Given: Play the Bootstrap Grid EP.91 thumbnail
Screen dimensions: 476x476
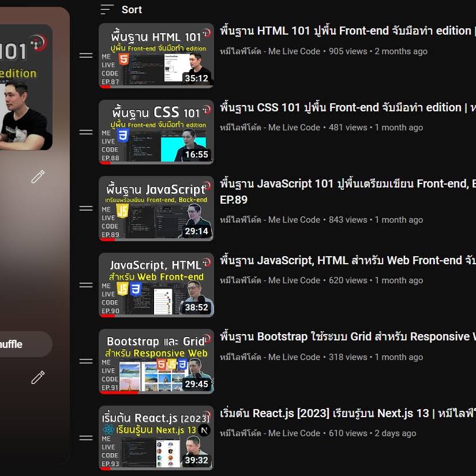Looking at the screenshot, I should 156,361.
